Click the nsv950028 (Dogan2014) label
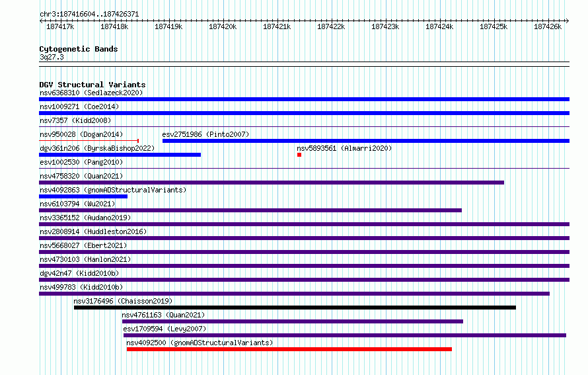This screenshot has width=588, height=375. pyautogui.click(x=81, y=134)
